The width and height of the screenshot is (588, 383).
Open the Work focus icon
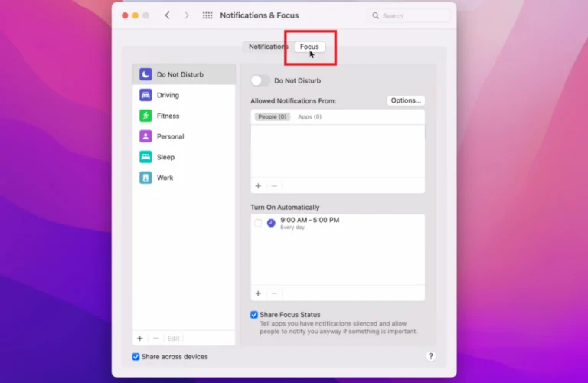coord(145,178)
